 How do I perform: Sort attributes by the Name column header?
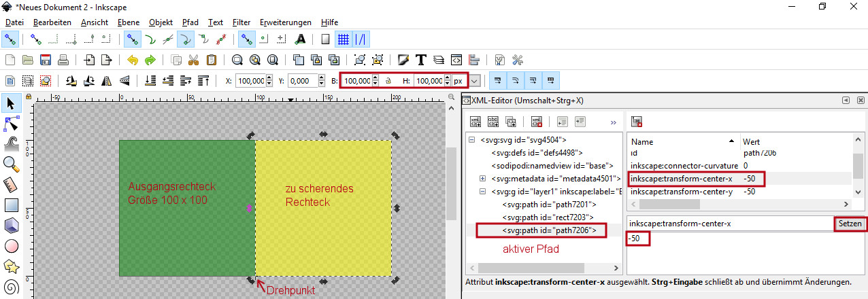point(682,141)
